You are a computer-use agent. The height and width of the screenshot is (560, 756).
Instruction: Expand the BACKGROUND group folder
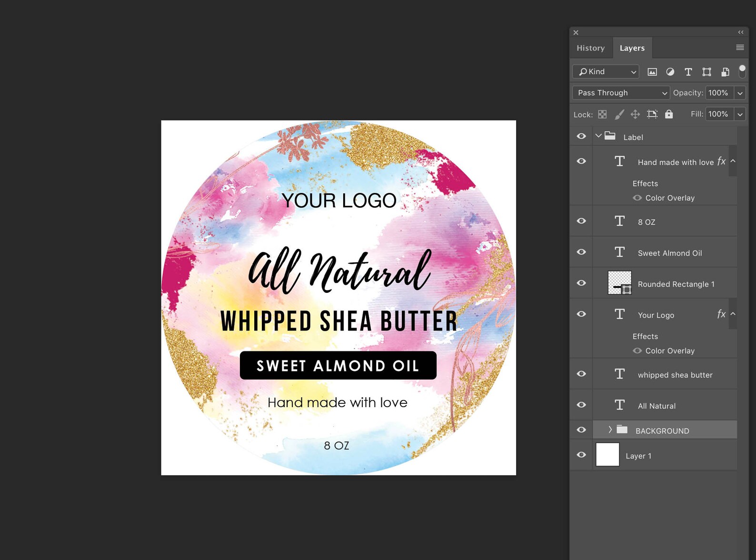610,430
